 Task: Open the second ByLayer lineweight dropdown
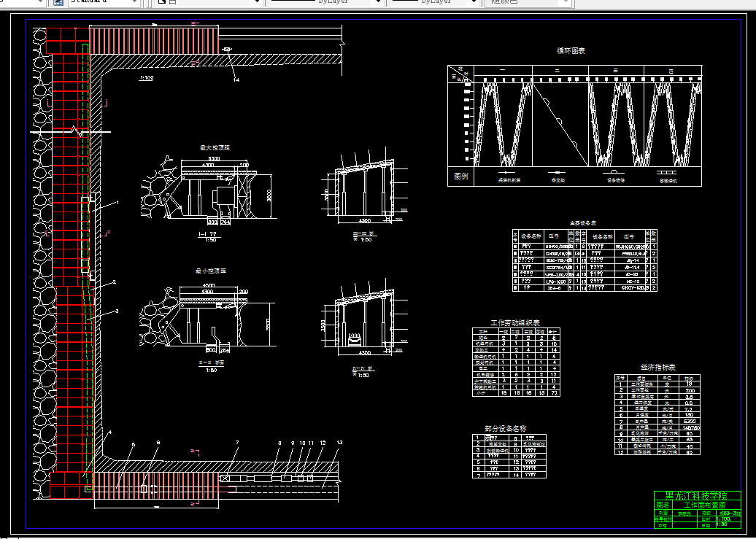pos(433,2)
